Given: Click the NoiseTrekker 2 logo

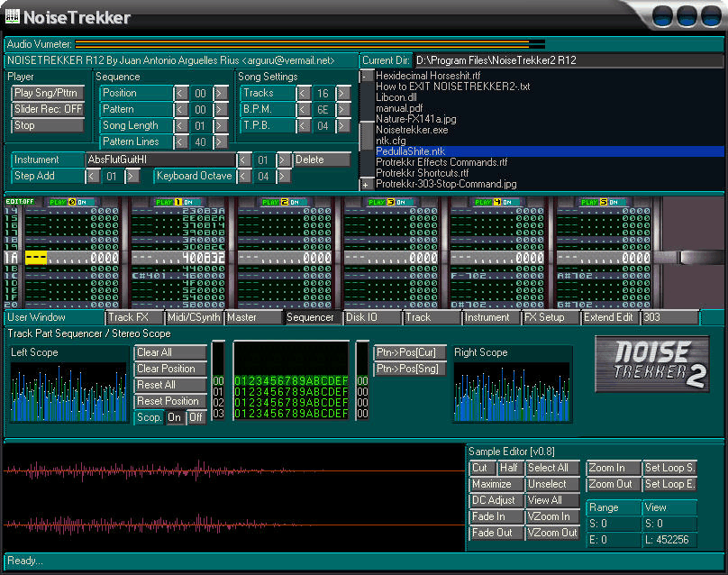Looking at the screenshot, I should coord(652,365).
